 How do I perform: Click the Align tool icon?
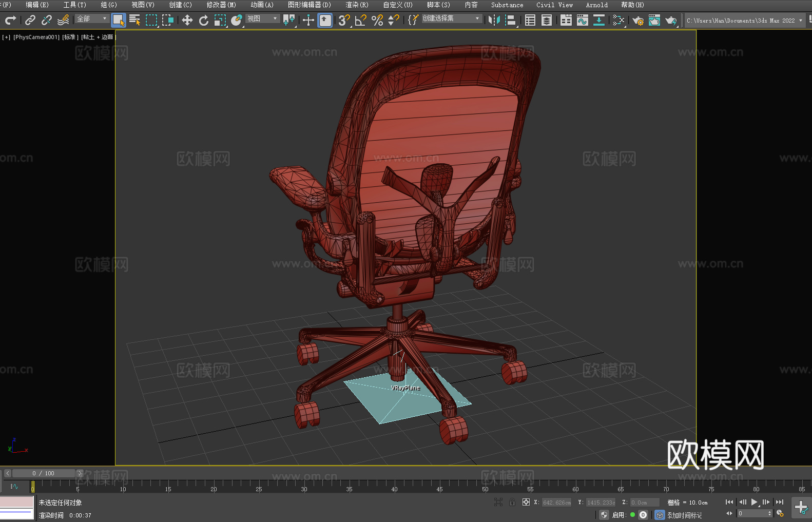pos(511,20)
